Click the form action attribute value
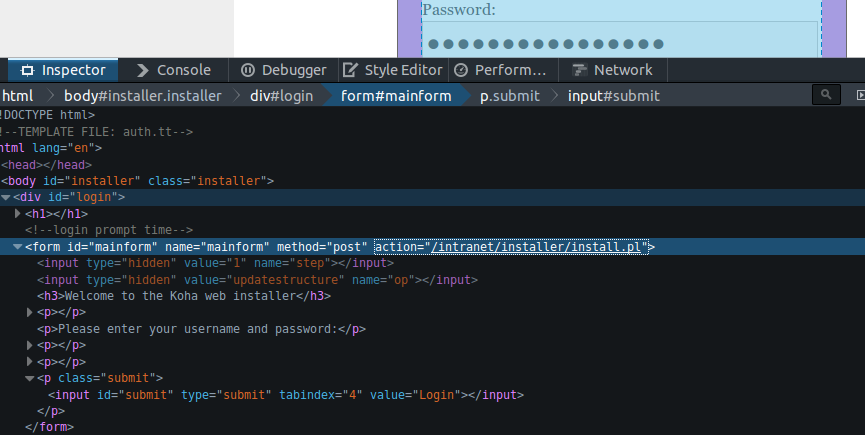The image size is (865, 435). tap(539, 247)
